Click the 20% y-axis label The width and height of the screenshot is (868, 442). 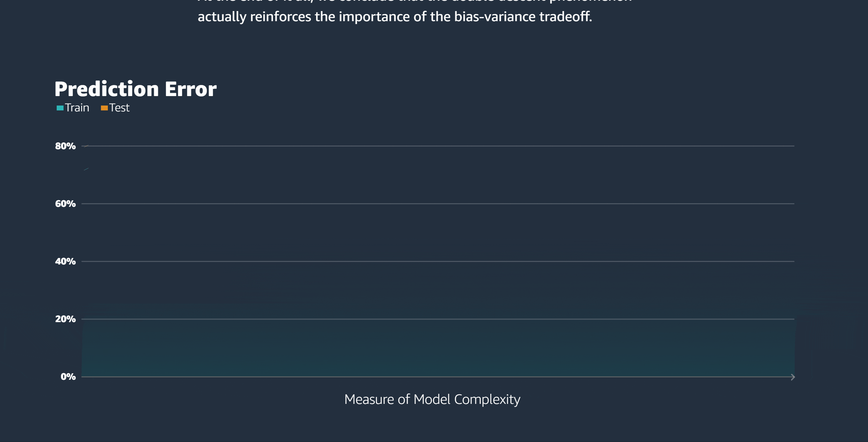click(x=65, y=319)
